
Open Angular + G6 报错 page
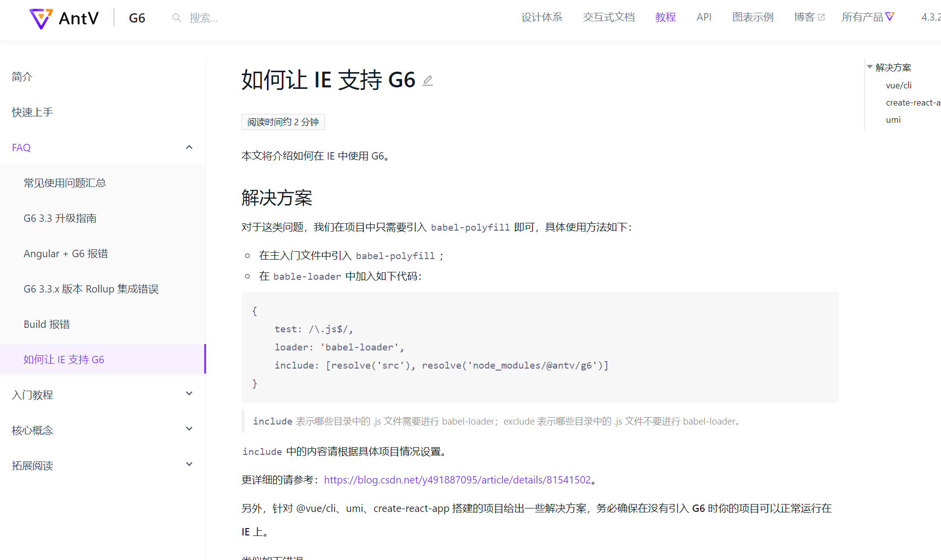click(x=66, y=253)
